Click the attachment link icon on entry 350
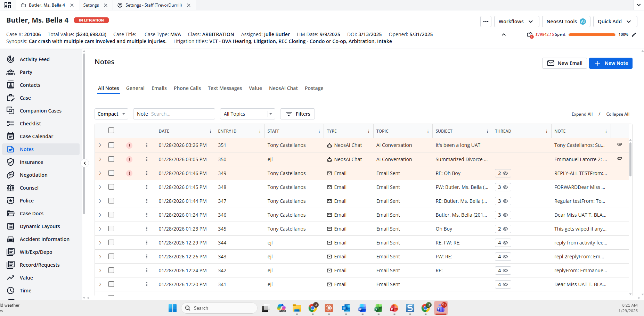This screenshot has height=316, width=644. coord(619,158)
